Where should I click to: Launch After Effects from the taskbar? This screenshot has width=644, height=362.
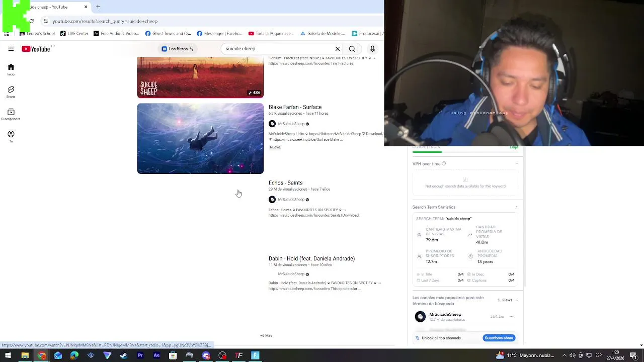[156, 355]
